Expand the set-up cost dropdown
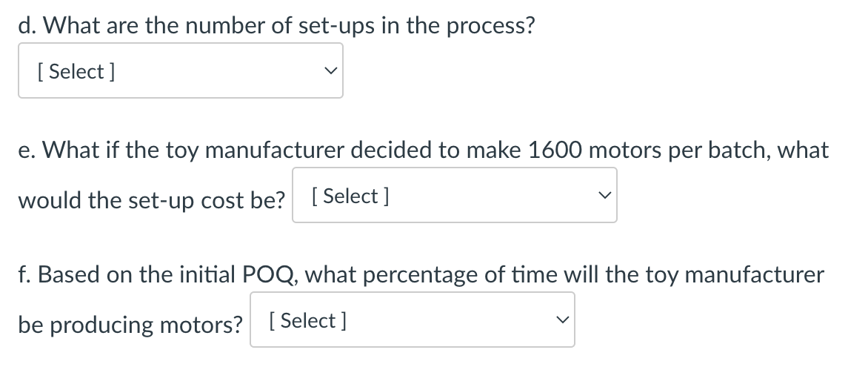 coord(454,196)
